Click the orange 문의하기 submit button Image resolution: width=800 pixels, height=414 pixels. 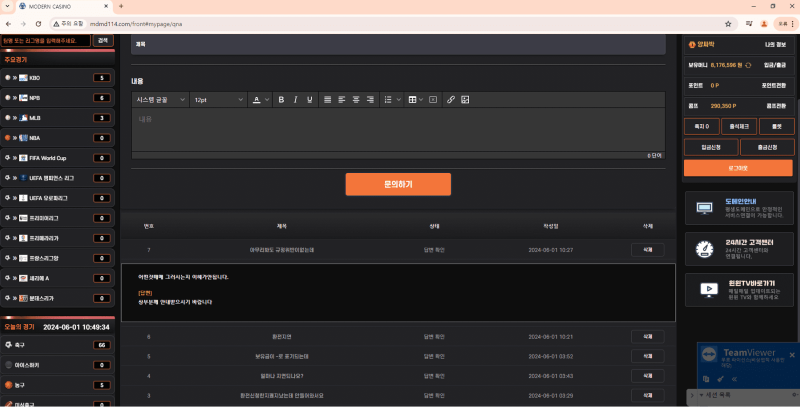click(398, 184)
